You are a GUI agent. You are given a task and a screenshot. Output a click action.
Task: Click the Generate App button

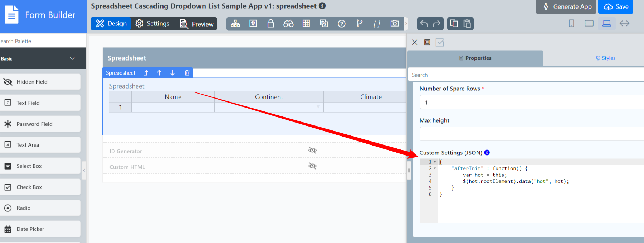[x=566, y=7]
